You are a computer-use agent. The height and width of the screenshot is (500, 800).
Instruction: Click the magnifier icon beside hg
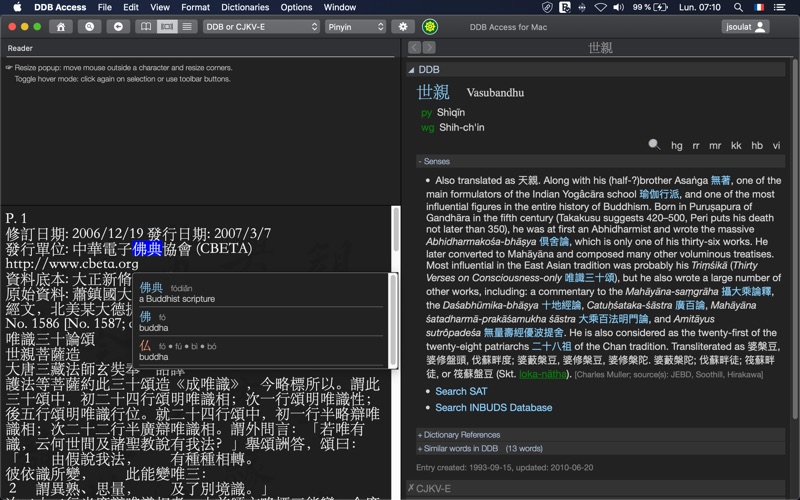coord(654,145)
